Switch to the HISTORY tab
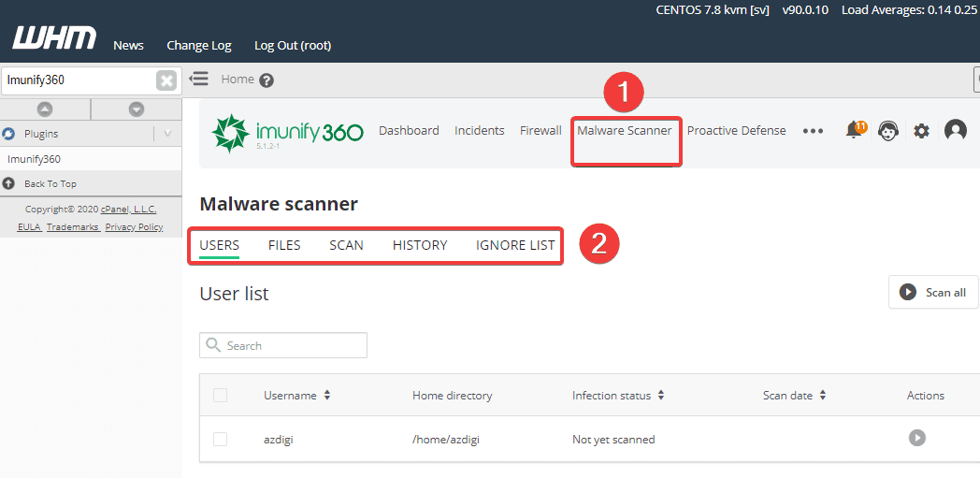The image size is (980, 478). 420,245
